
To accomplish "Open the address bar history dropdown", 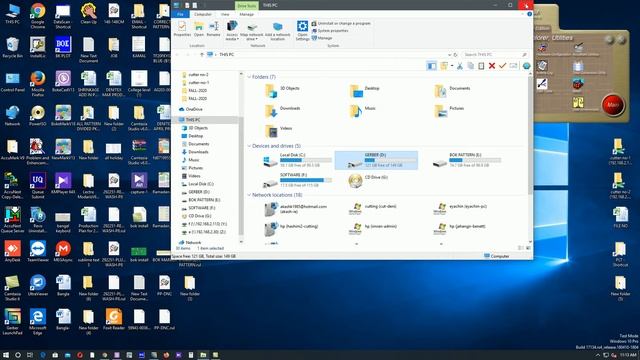I will click(449, 54).
